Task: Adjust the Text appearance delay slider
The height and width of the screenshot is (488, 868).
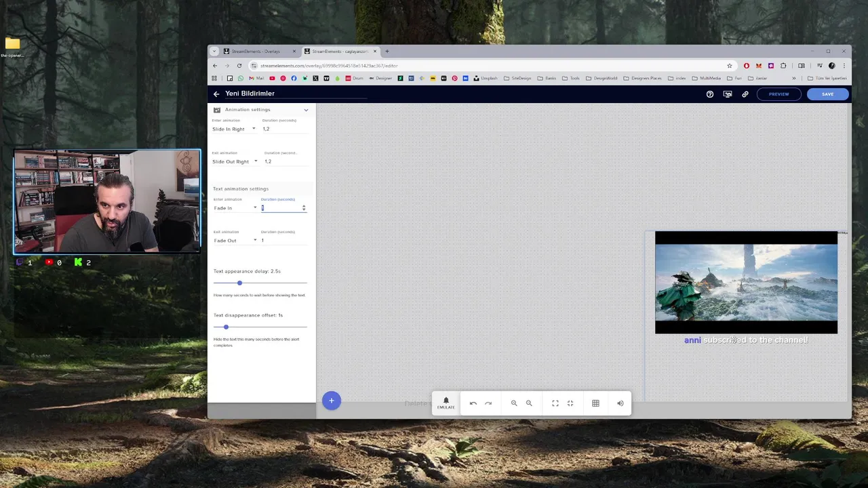Action: click(260, 283)
